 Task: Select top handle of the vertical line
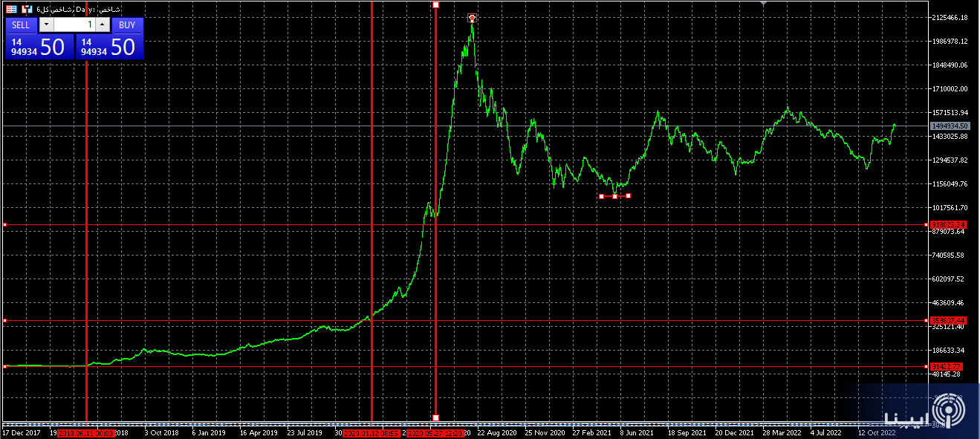point(435,5)
